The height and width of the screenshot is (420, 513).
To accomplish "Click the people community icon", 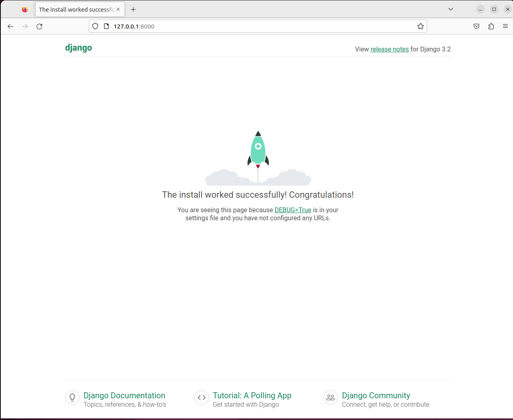I will (331, 397).
